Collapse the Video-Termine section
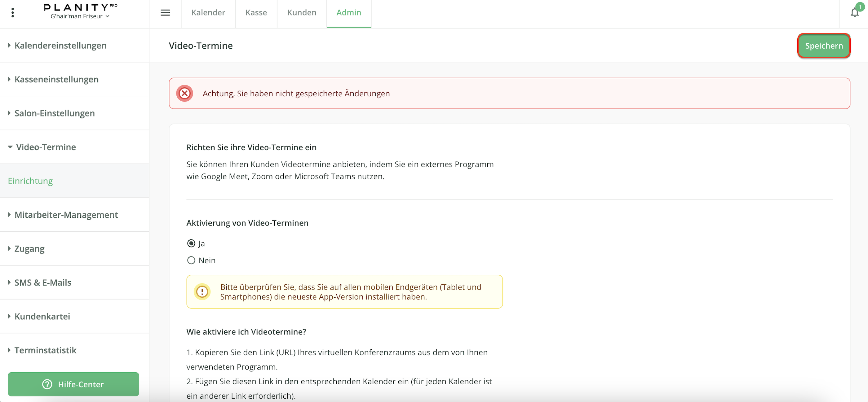 click(x=46, y=147)
